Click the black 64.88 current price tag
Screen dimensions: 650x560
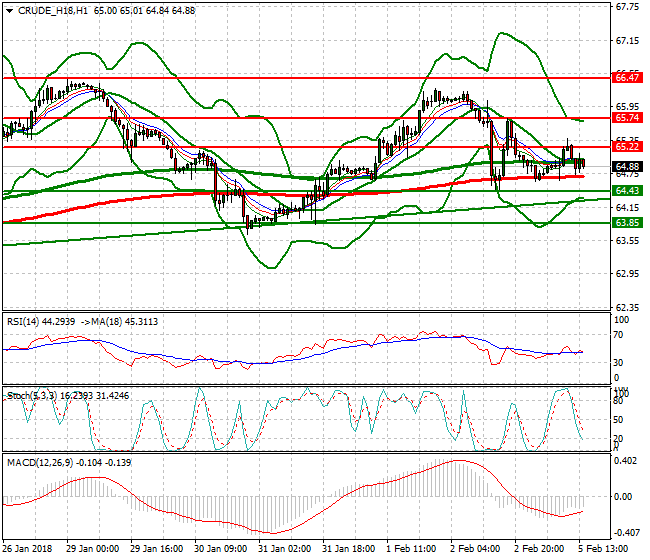(627, 166)
